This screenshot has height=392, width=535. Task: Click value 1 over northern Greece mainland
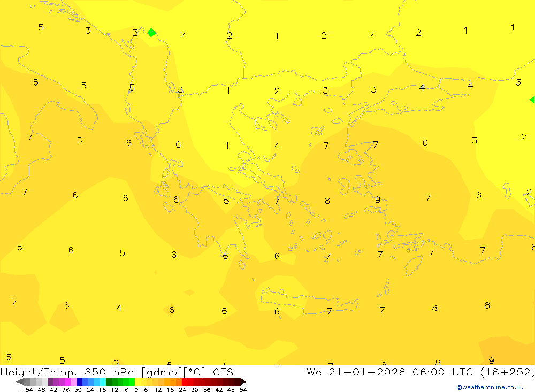point(227,145)
